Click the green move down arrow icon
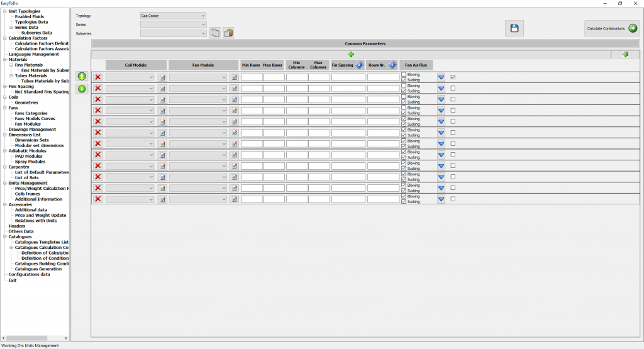The image size is (644, 349). (x=82, y=89)
